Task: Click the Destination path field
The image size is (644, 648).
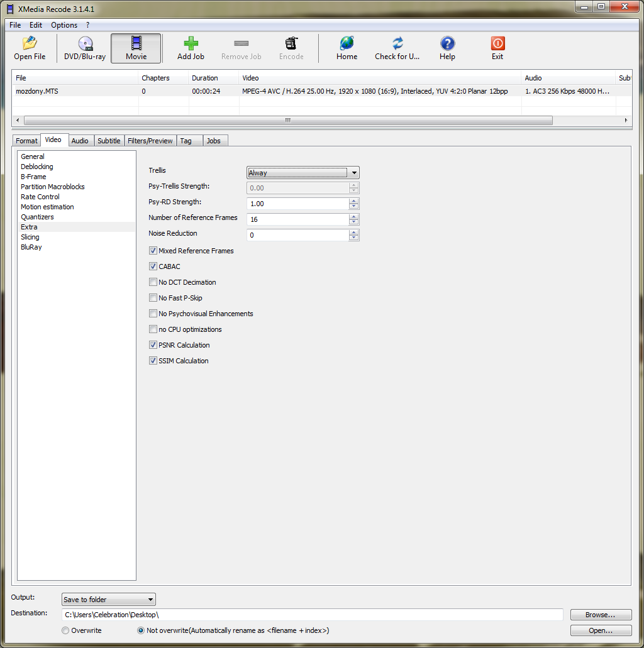Action: [x=313, y=615]
